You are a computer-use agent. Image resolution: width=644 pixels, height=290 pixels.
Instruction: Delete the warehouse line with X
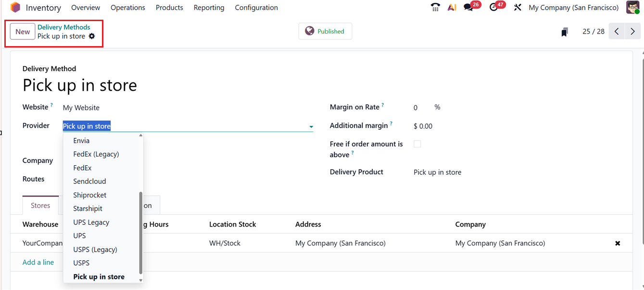pyautogui.click(x=618, y=243)
